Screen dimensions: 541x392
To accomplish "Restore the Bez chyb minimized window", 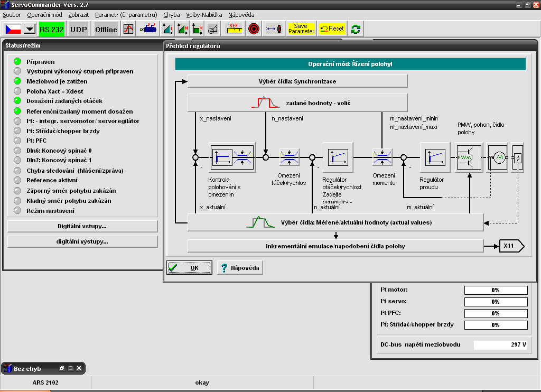I will pos(62,368).
